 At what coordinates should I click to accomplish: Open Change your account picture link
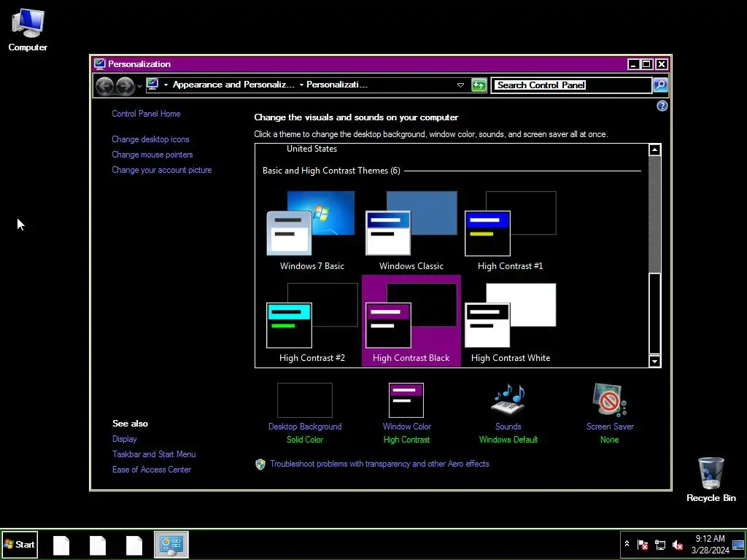pyautogui.click(x=162, y=169)
